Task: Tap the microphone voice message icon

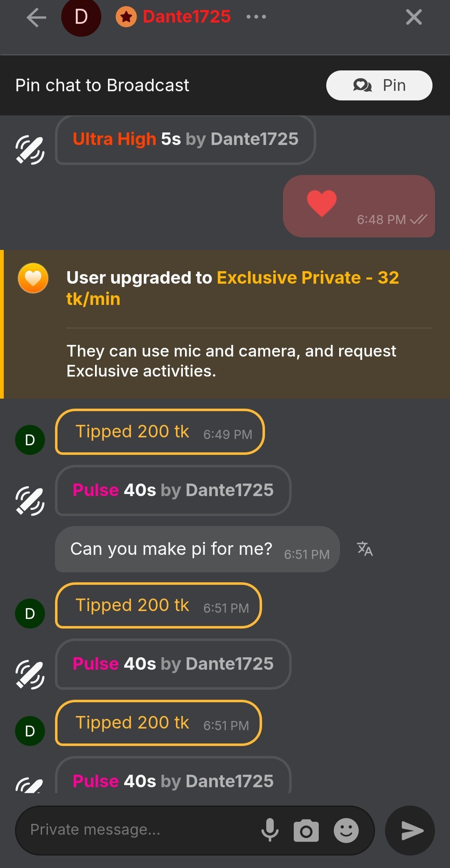Action: point(270,830)
